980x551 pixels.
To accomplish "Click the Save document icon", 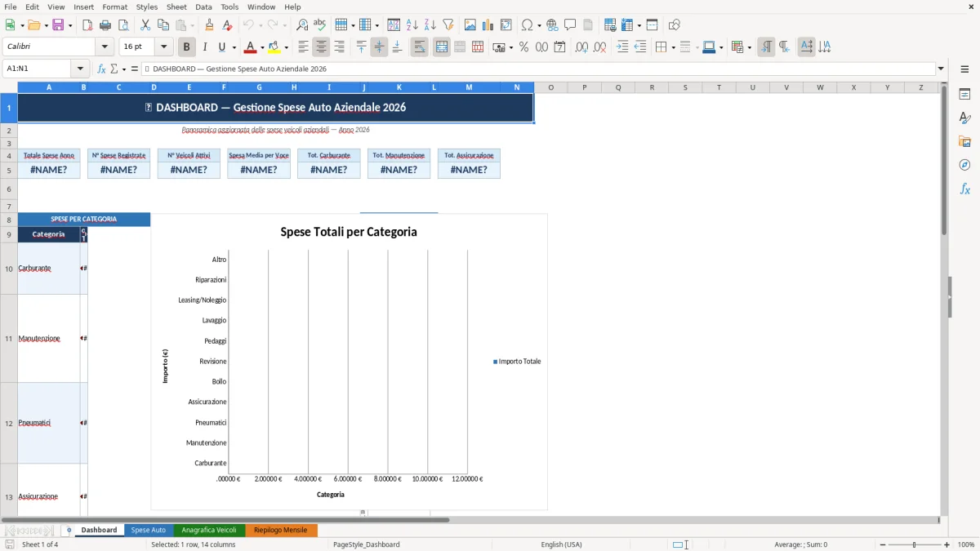I will click(x=58, y=25).
